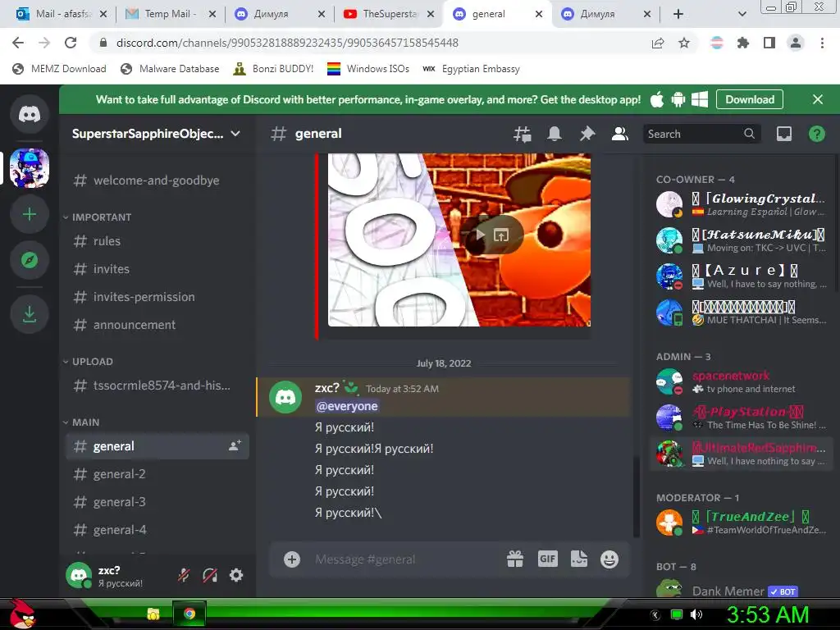
Task: Dismiss the desktop app banner
Action: (818, 99)
